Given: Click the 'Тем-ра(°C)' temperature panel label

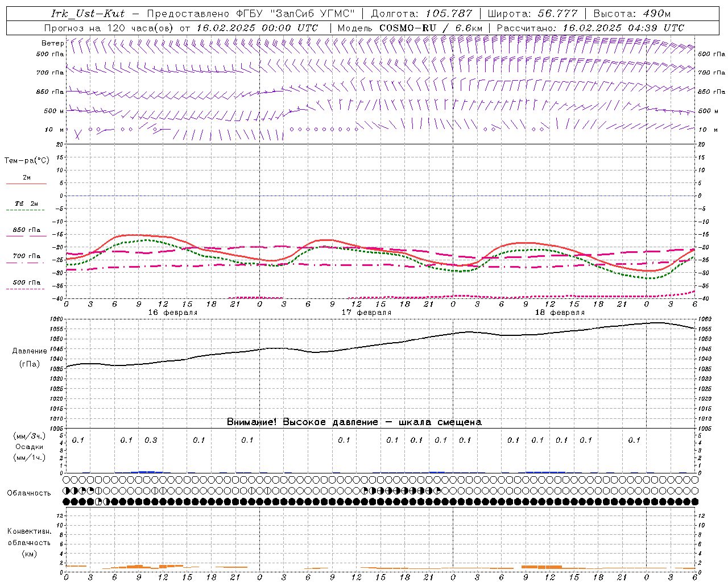Looking at the screenshot, I should (27, 161).
